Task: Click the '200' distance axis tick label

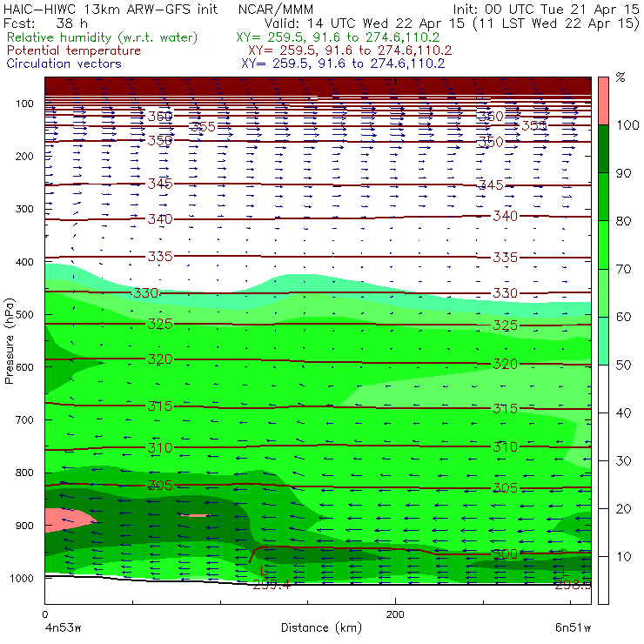Action: pyautogui.click(x=395, y=614)
